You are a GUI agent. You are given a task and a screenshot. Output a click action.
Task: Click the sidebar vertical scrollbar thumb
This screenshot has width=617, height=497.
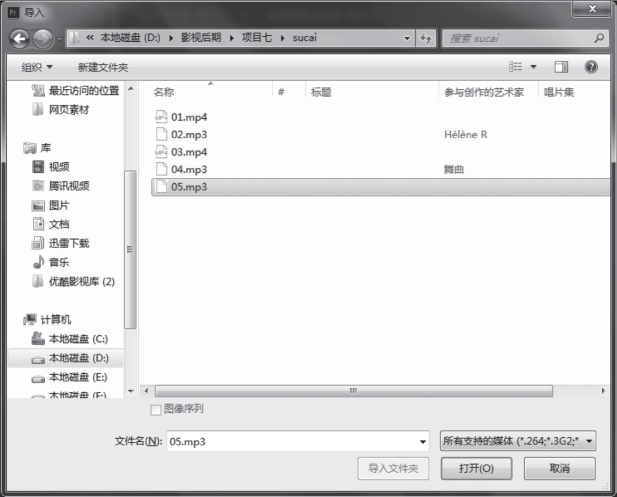pyautogui.click(x=130, y=249)
